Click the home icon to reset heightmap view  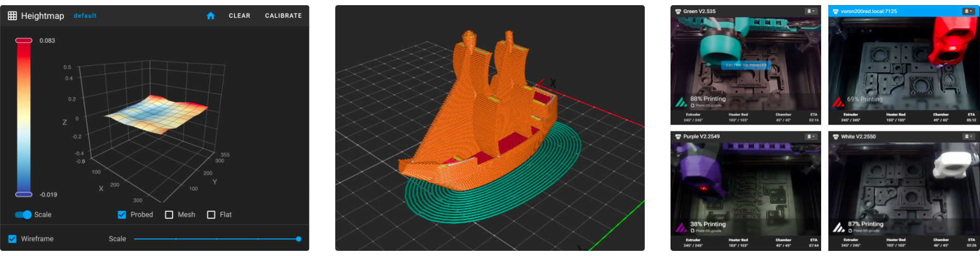coord(210,16)
